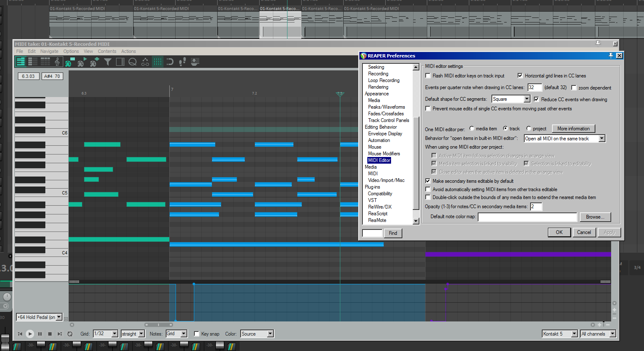This screenshot has width=644, height=351.
Task: Toggle Make secondary items editable by default
Action: (428, 181)
